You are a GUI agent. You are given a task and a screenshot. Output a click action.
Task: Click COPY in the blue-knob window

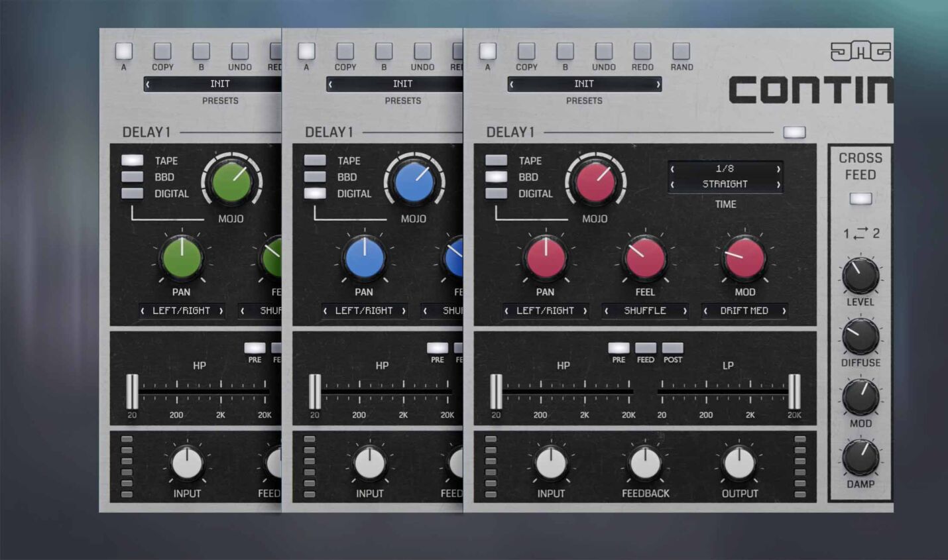(345, 51)
